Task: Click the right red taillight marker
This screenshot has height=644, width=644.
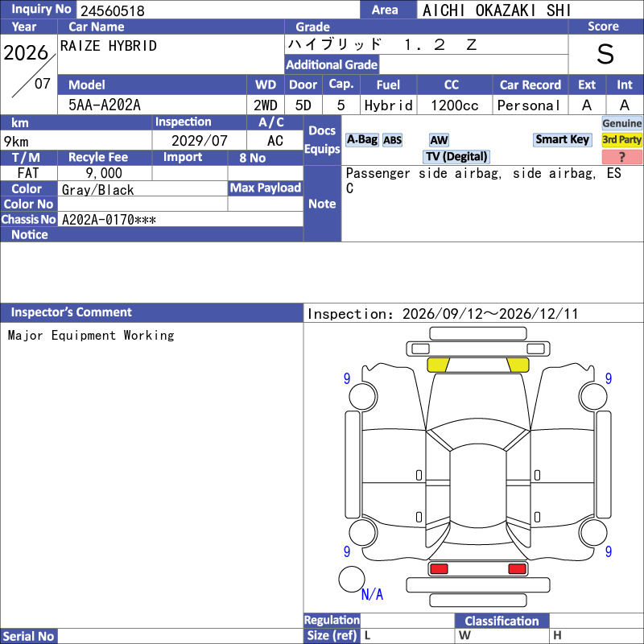Action: 517,569
